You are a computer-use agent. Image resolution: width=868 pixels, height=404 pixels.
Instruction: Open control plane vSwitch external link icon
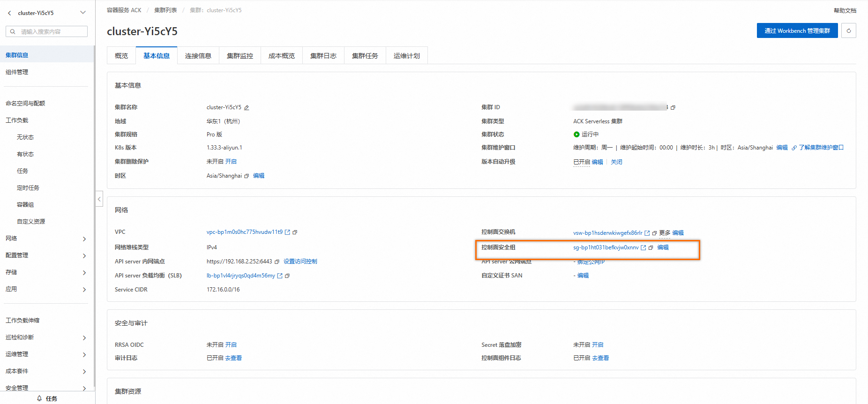pyautogui.click(x=647, y=233)
